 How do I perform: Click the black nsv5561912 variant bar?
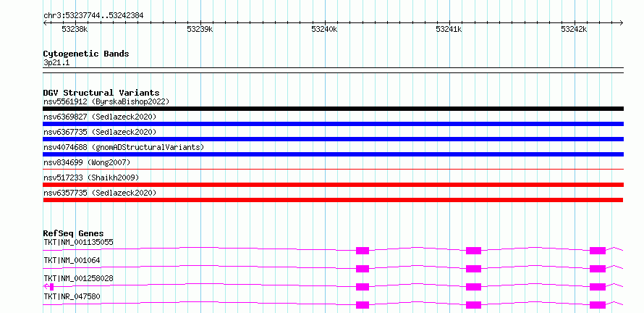[x=333, y=109]
